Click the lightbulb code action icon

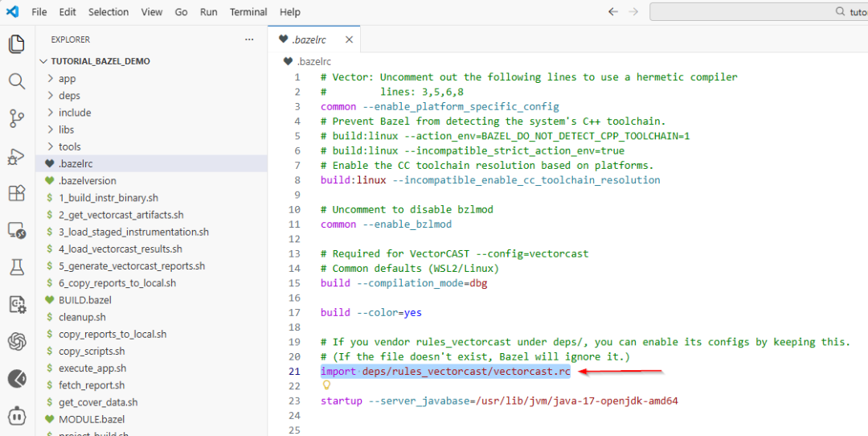(326, 385)
